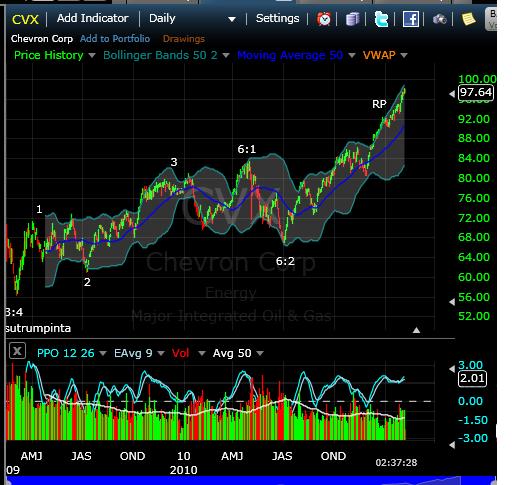Image resolution: width=512 pixels, height=485 pixels.
Task: Click the 6:2 annotation on chart
Action: point(285,261)
